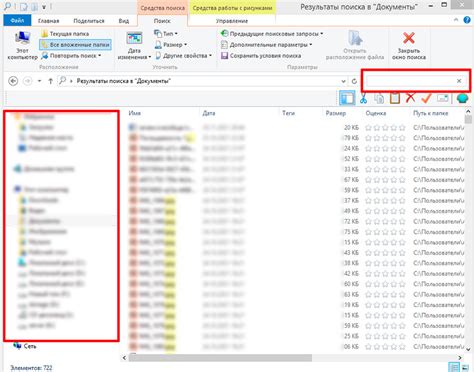Expand the address bar history chevron
The width and height of the screenshot is (474, 372).
(343, 81)
